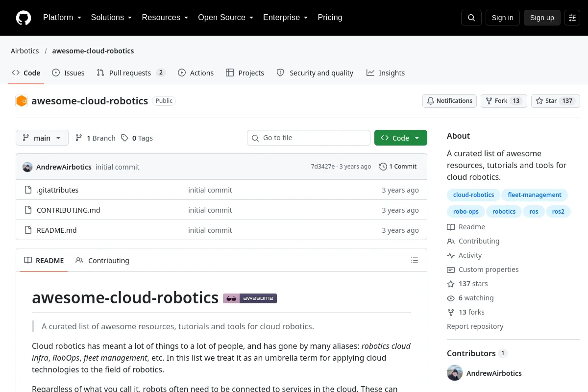The height and width of the screenshot is (392, 588).
Task: Open Security and quality tab
Action: pyautogui.click(x=315, y=73)
